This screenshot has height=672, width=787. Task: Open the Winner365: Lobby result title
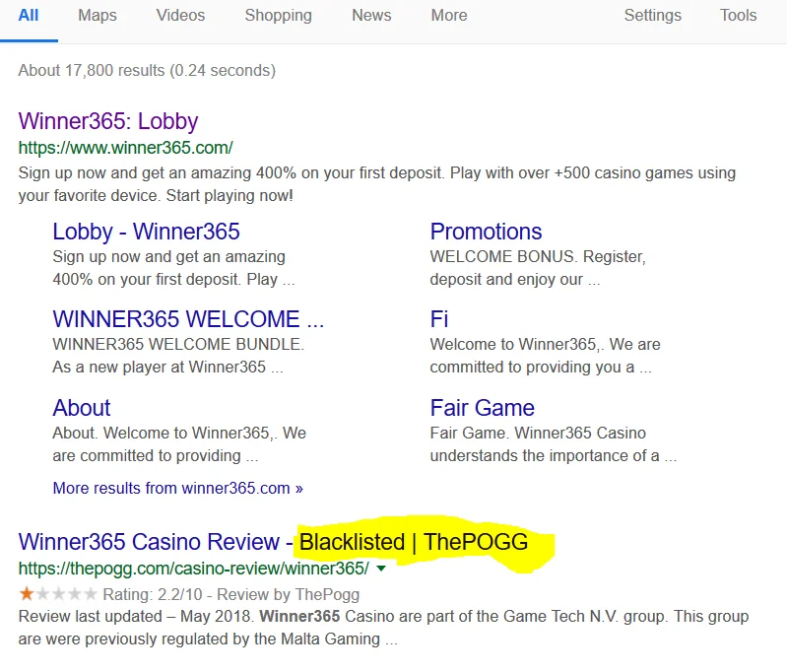click(108, 121)
